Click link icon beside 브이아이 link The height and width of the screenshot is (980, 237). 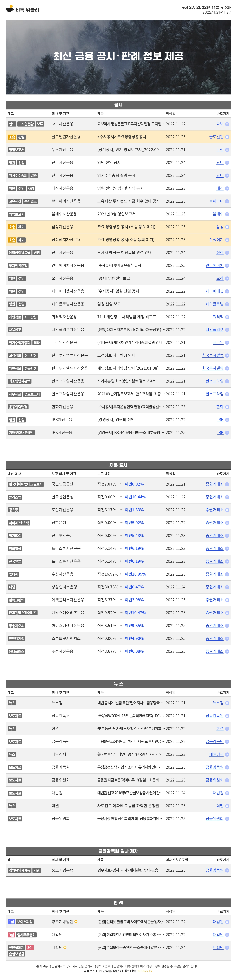(x=227, y=201)
